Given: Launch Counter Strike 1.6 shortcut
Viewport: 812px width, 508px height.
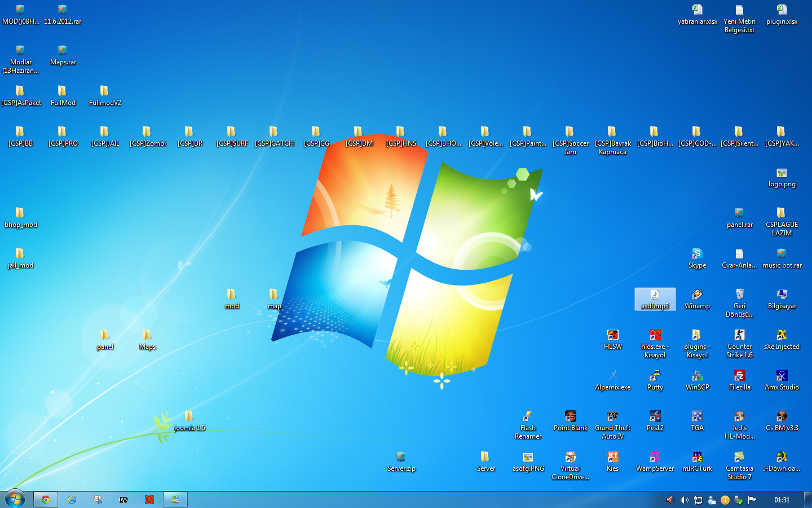Looking at the screenshot, I should (x=740, y=343).
